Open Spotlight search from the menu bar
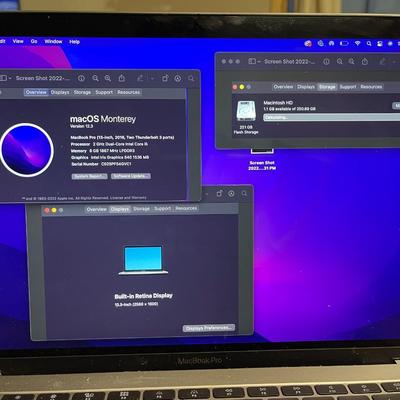Screen dimensions: 400x400 click(x=369, y=43)
